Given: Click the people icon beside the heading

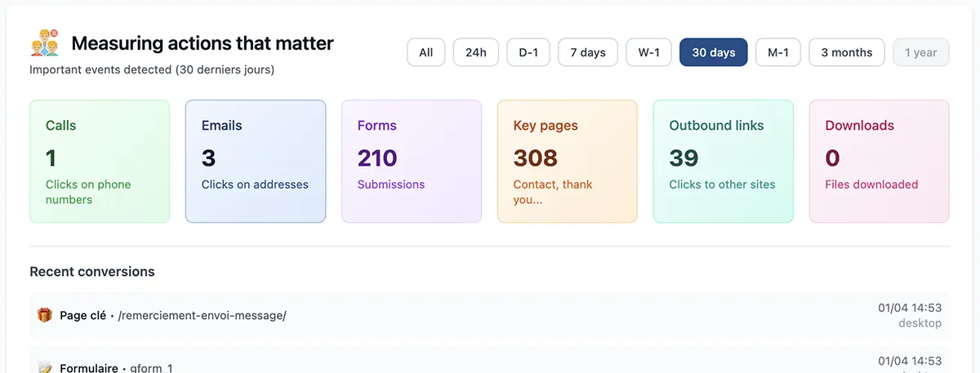Looking at the screenshot, I should [44, 42].
